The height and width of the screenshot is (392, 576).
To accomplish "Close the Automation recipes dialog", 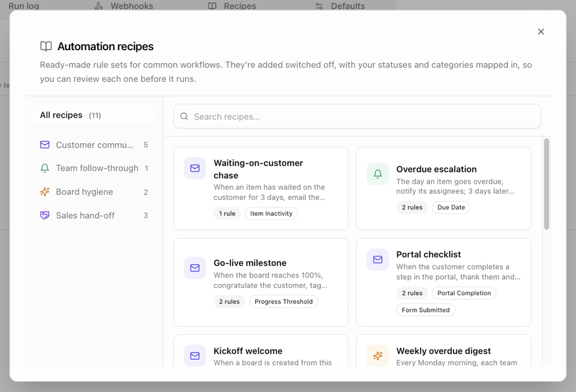I will coord(541,32).
